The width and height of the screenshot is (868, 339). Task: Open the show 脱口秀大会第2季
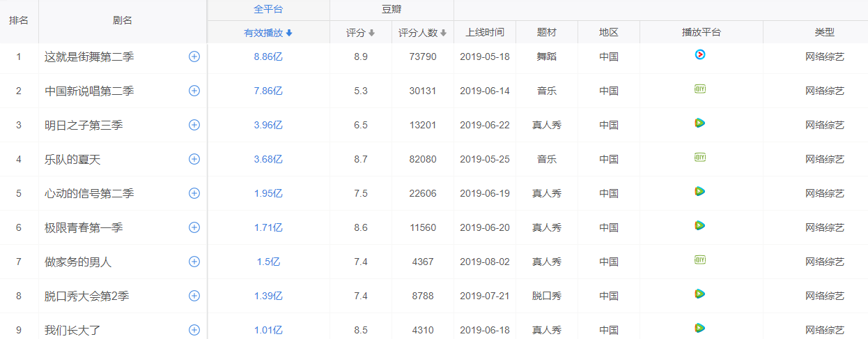[x=87, y=296]
